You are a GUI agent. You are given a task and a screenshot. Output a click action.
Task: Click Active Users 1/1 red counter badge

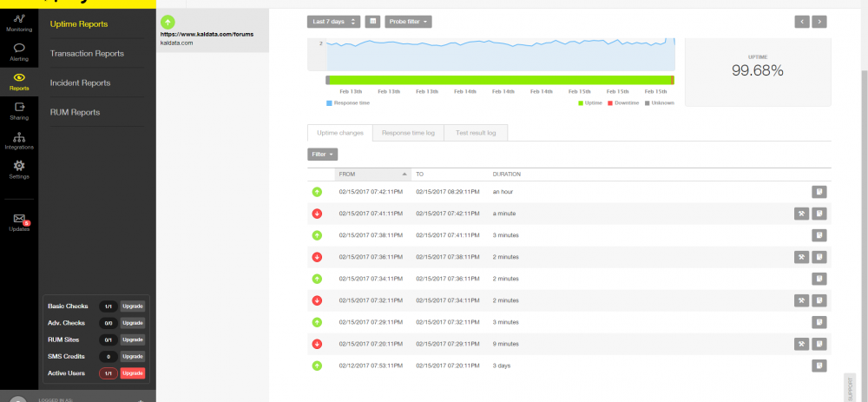pyautogui.click(x=108, y=373)
